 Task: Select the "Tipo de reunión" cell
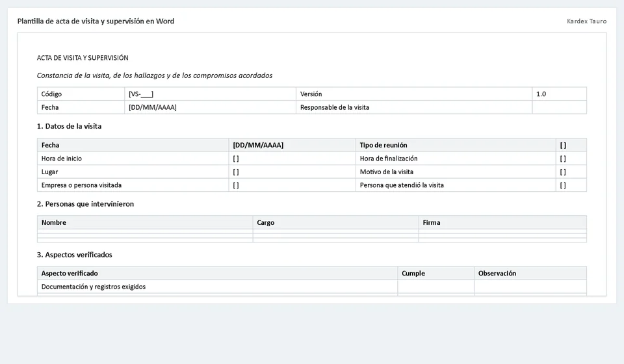[456, 145]
